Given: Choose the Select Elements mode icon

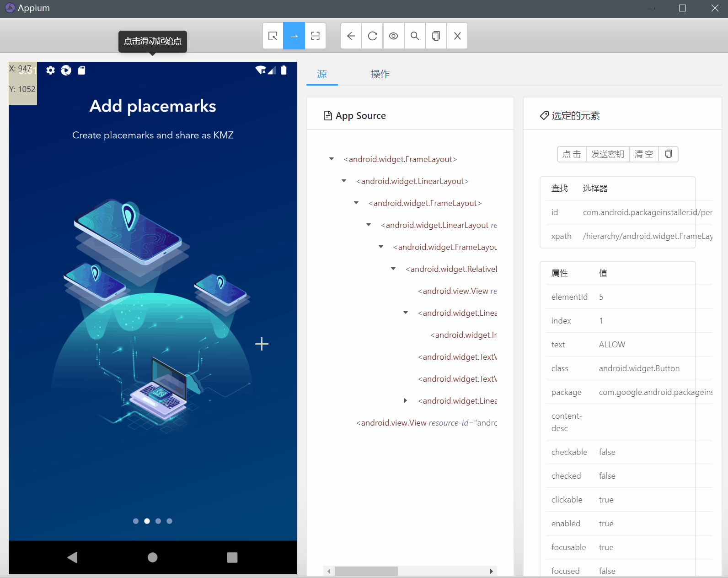Looking at the screenshot, I should (273, 36).
